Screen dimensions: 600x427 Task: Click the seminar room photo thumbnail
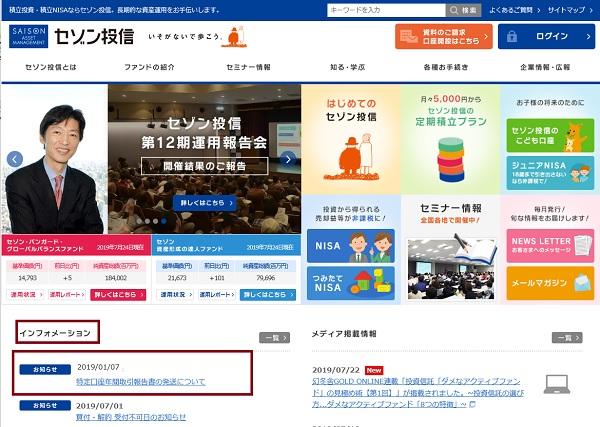click(451, 269)
